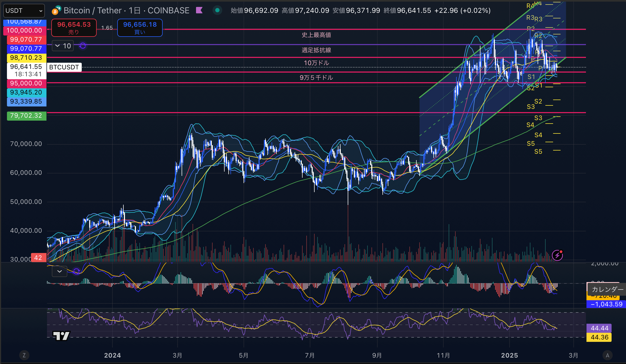Viewport: 626px width, 364px height.
Task: Click the 70,000.00 price scale label
Action: pos(26,144)
